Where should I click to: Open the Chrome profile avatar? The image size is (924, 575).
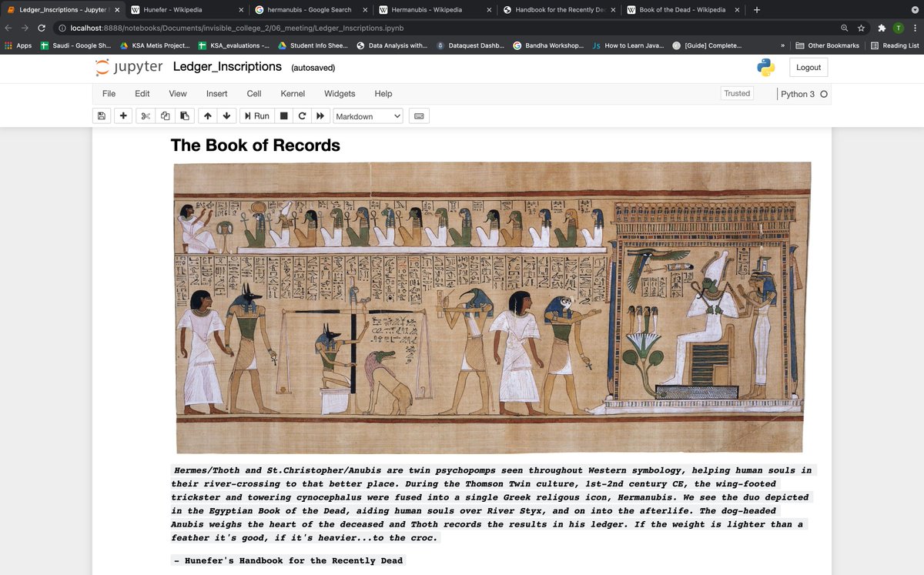(x=899, y=28)
